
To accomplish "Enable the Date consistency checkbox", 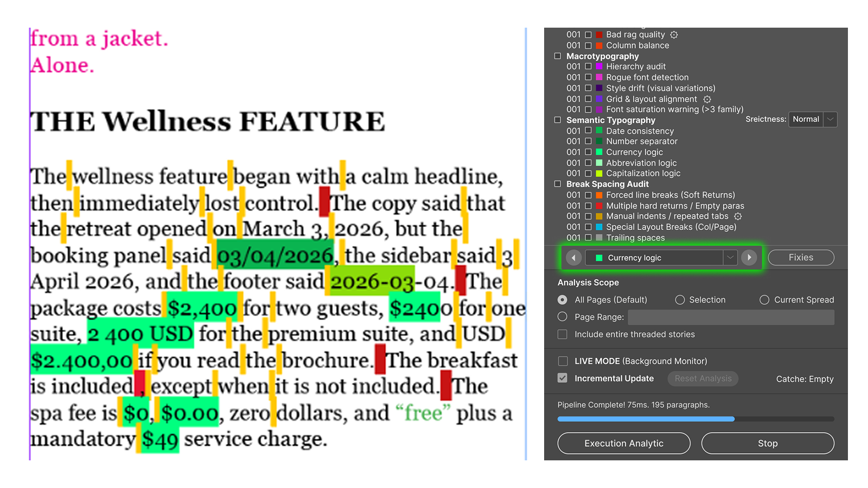I will pyautogui.click(x=588, y=131).
